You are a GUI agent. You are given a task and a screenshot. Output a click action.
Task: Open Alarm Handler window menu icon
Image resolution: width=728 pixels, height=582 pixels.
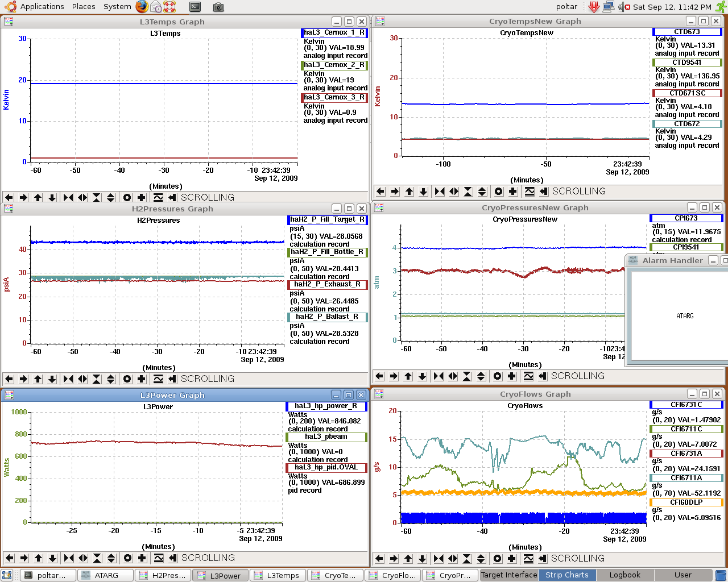pyautogui.click(x=633, y=260)
